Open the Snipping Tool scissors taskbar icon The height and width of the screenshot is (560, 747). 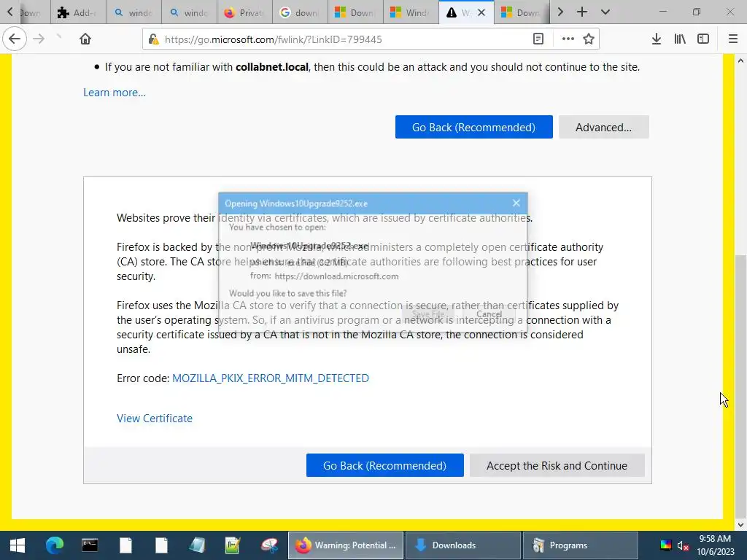(x=268, y=545)
